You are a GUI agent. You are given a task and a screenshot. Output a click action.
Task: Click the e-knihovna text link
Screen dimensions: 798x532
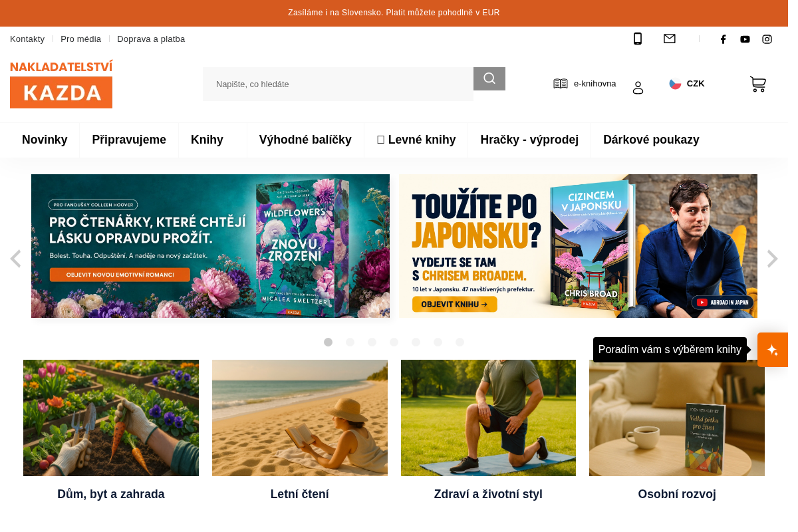(595, 84)
